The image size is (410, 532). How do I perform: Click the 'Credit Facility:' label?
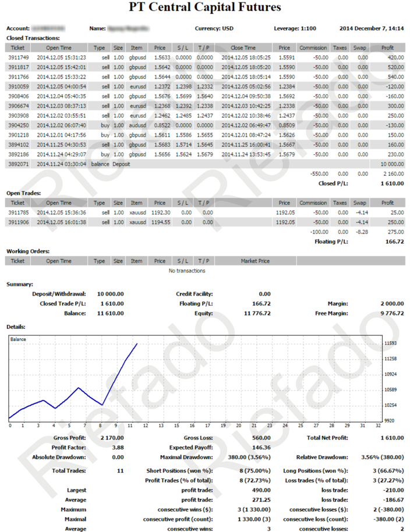click(194, 294)
